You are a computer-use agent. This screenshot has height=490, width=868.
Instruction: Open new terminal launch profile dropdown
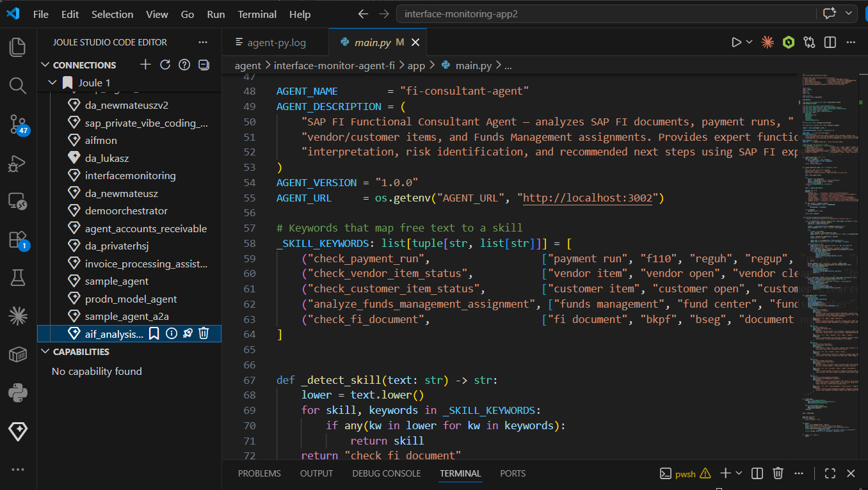739,473
